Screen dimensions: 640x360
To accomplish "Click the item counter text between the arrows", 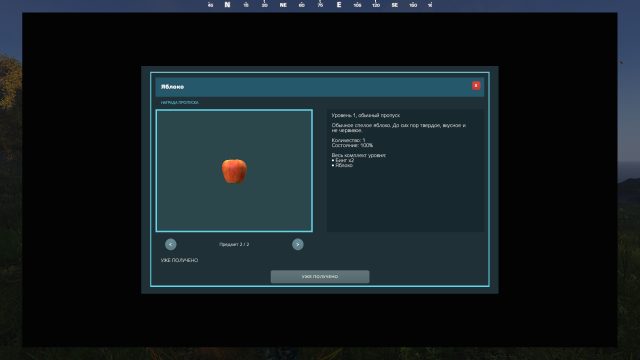I will pos(234,244).
